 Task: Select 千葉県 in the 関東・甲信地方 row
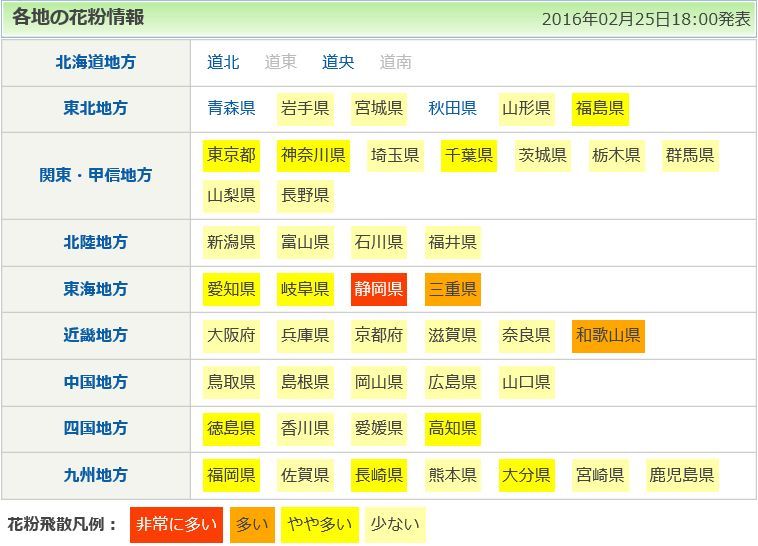pos(469,155)
